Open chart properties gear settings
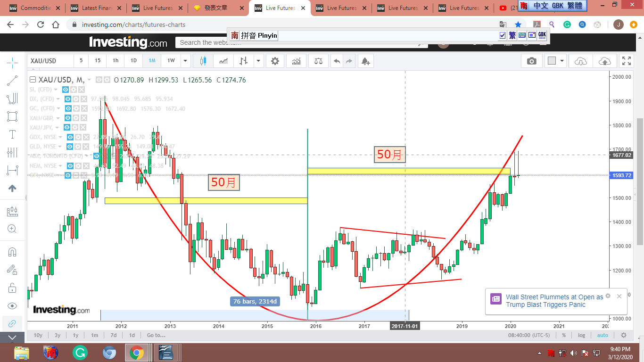644x362 pixels. (275, 61)
